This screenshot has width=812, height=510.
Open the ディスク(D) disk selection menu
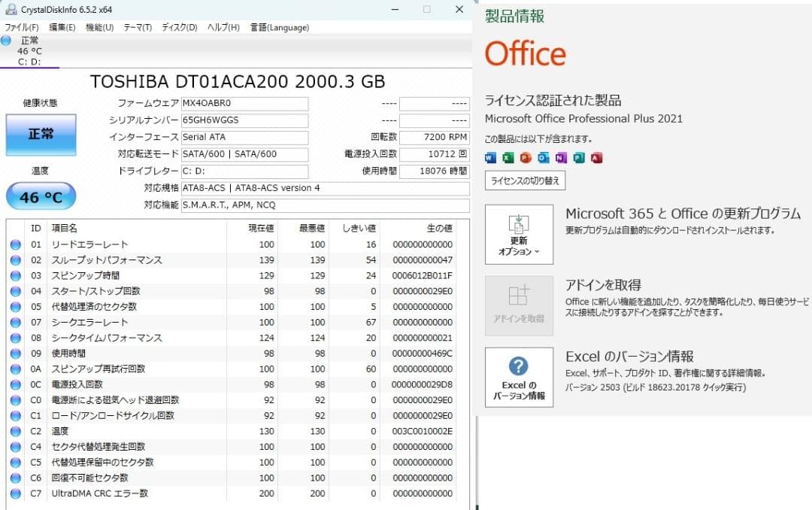coord(180,26)
